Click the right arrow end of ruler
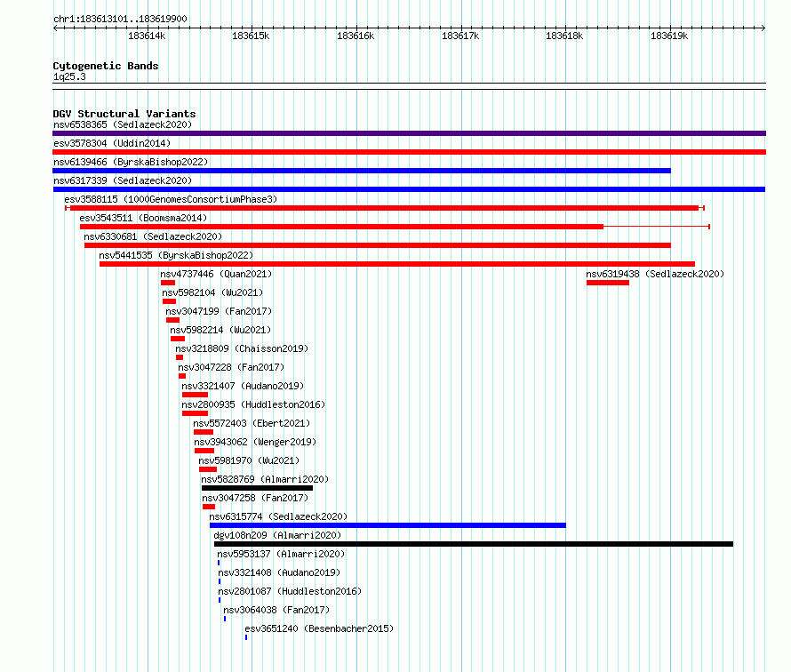 (763, 28)
